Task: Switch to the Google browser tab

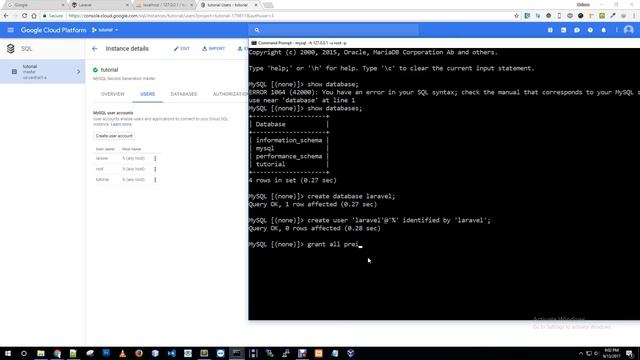Action: coord(35,5)
